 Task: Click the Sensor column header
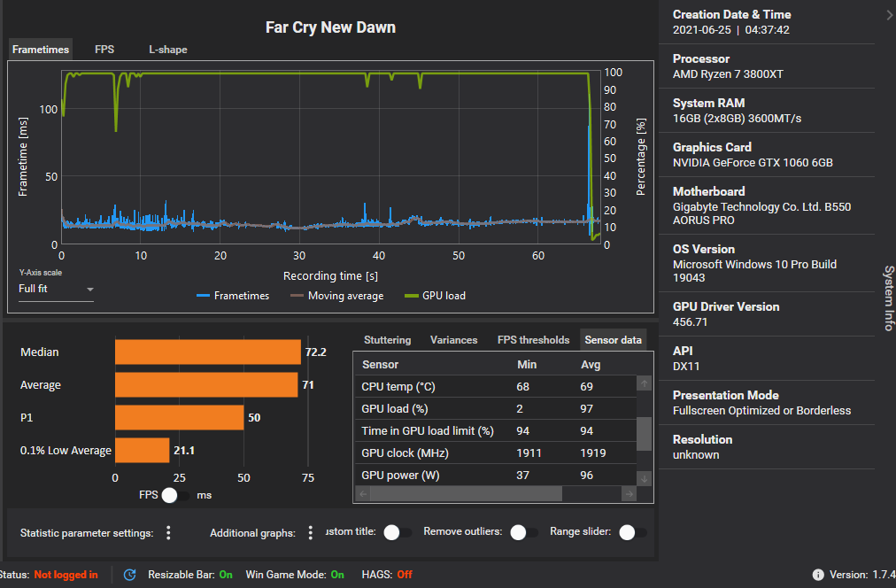pyautogui.click(x=380, y=365)
